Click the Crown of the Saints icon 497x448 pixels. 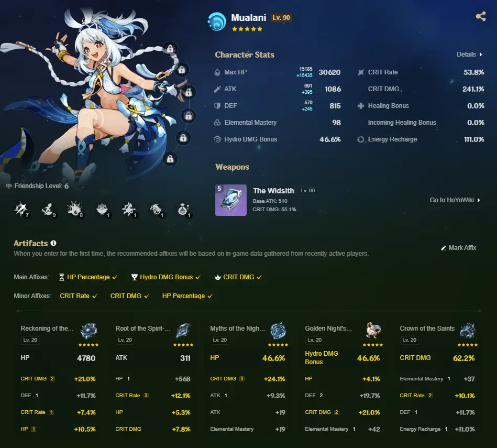click(468, 331)
